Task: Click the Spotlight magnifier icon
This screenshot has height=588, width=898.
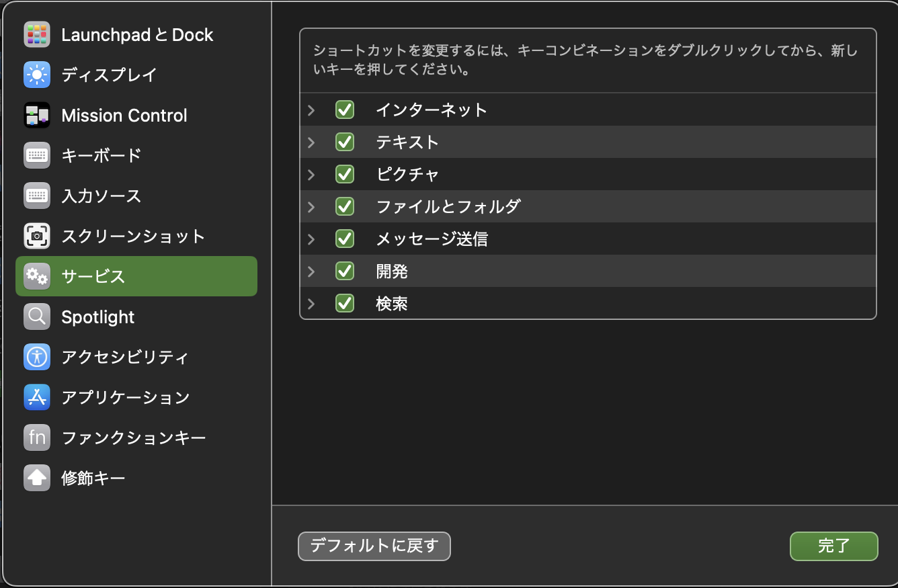Action: (x=37, y=317)
